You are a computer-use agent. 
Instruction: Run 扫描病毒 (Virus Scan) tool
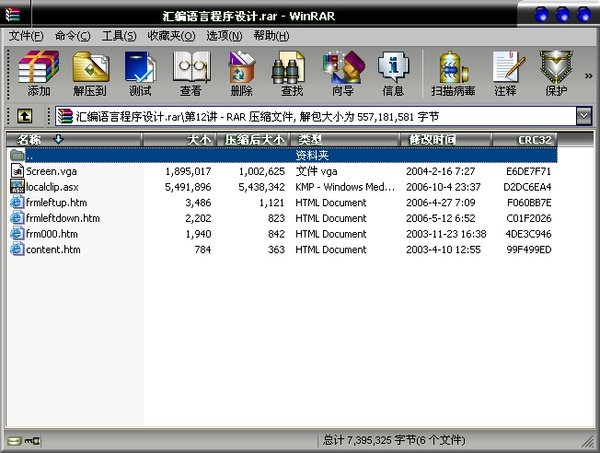(452, 72)
